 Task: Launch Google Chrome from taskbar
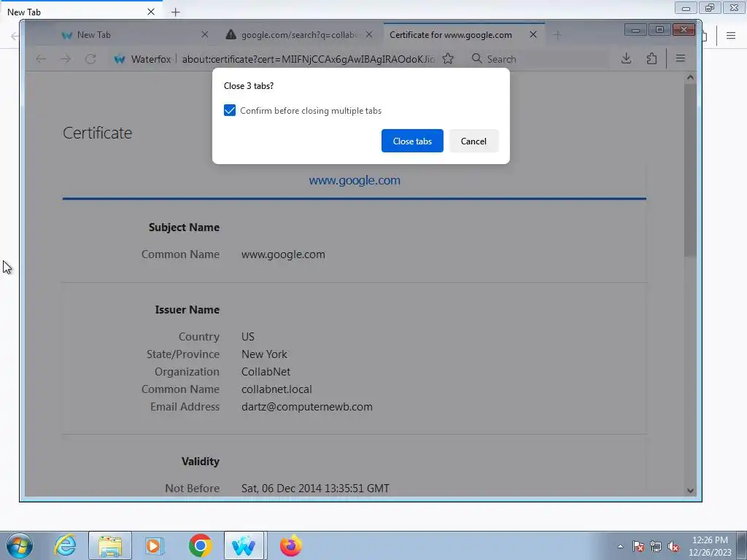point(200,545)
